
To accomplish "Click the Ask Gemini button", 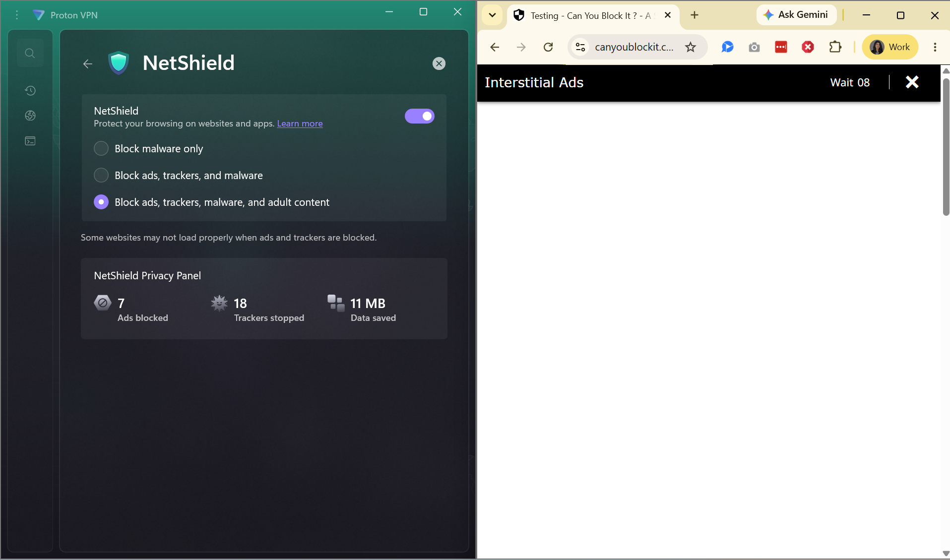I will [x=796, y=15].
